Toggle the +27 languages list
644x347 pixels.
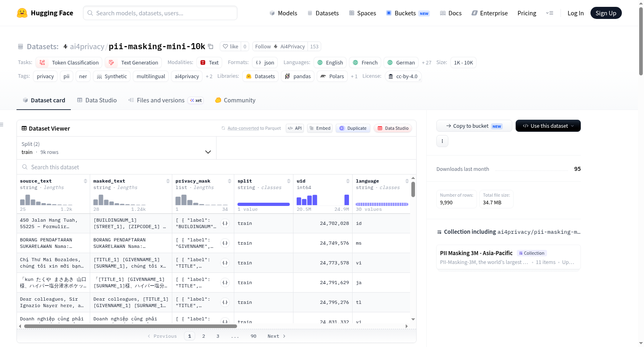(426, 62)
